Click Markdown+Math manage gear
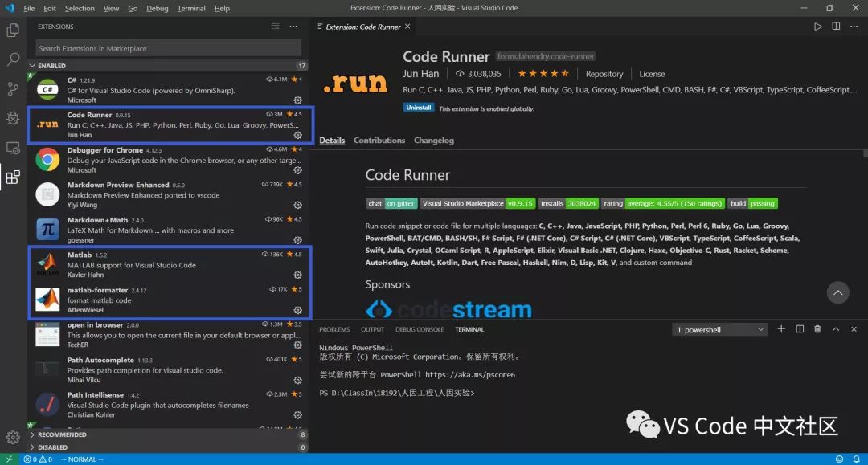The image size is (868, 465). pyautogui.click(x=298, y=240)
